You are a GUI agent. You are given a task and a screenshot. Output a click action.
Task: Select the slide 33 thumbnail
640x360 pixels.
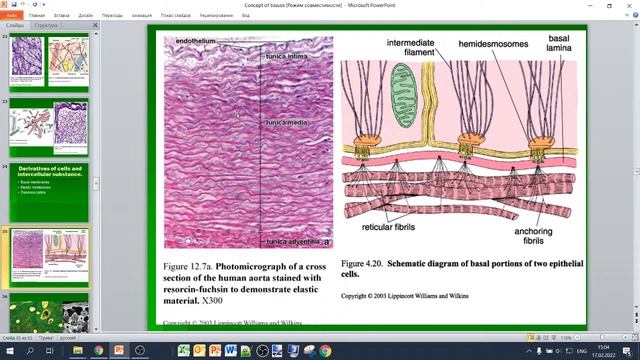(49, 127)
